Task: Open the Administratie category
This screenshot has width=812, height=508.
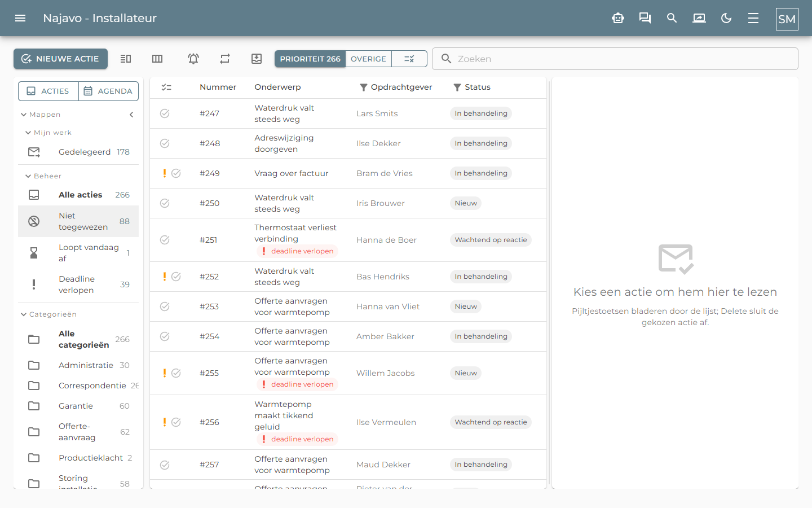Action: pyautogui.click(x=78, y=365)
